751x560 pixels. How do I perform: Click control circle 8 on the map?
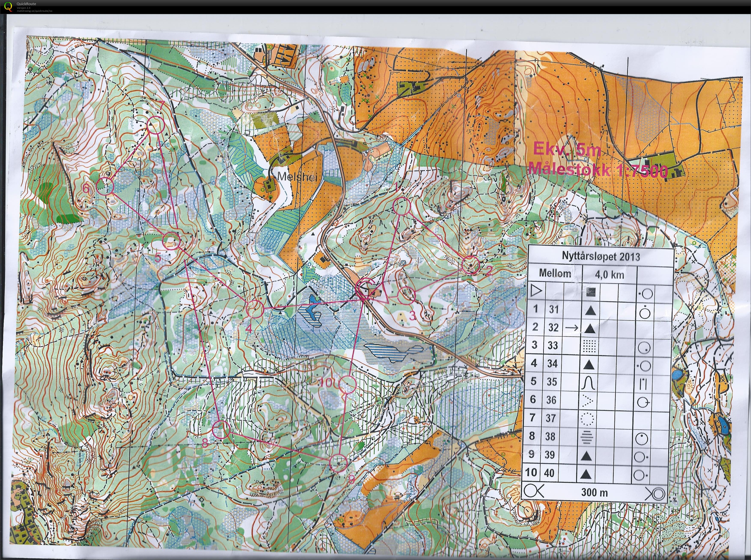click(221, 430)
